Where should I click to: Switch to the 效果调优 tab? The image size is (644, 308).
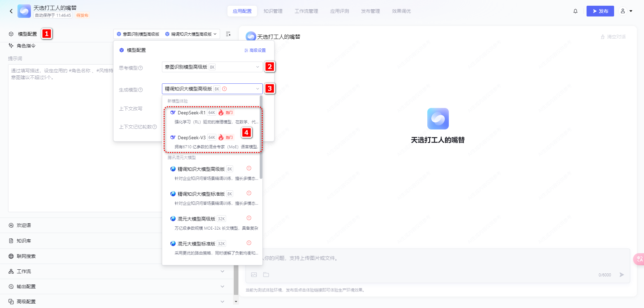pyautogui.click(x=401, y=11)
